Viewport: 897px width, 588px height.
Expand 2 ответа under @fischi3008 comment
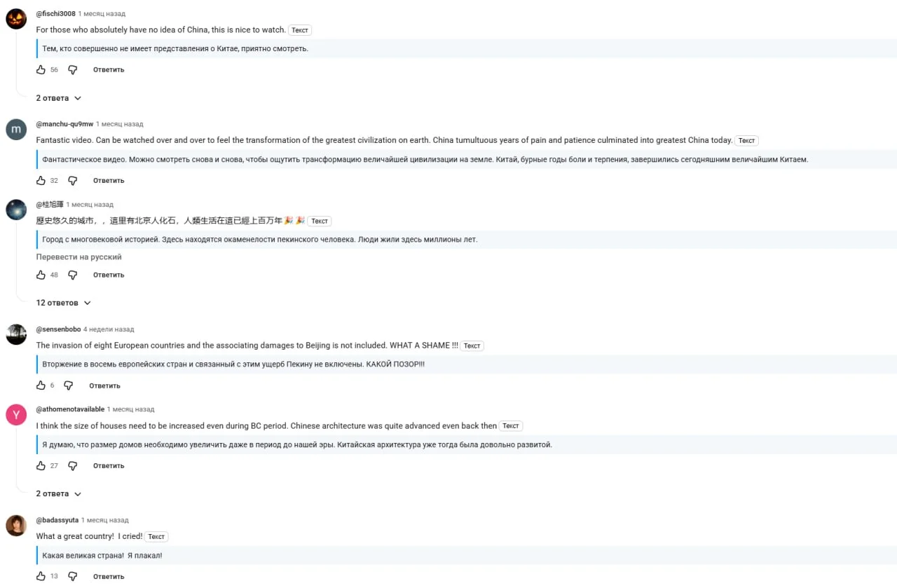click(x=59, y=99)
